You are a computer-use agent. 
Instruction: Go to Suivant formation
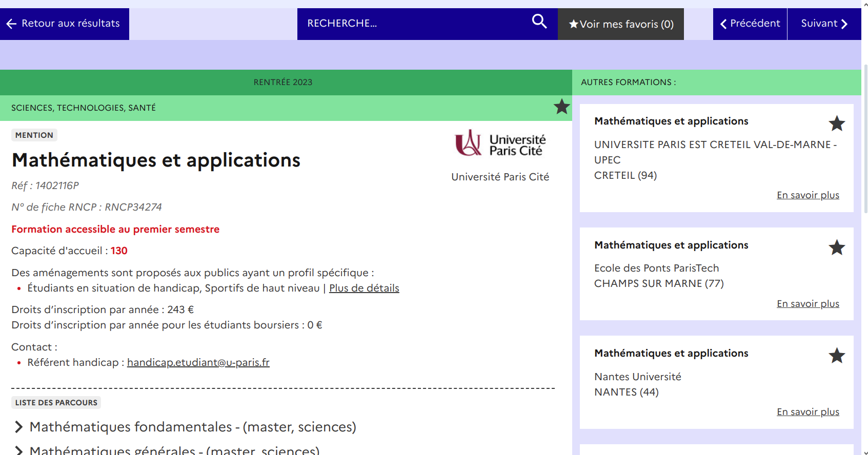click(824, 24)
